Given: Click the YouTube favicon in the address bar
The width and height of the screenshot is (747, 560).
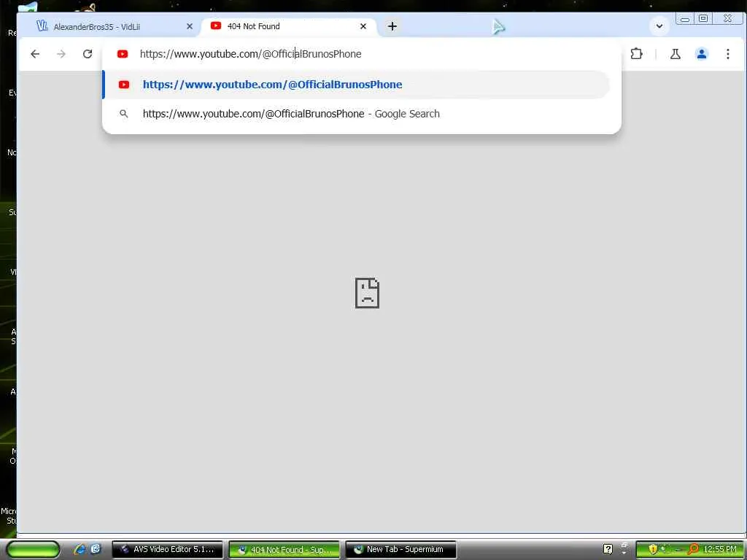Looking at the screenshot, I should [x=123, y=54].
